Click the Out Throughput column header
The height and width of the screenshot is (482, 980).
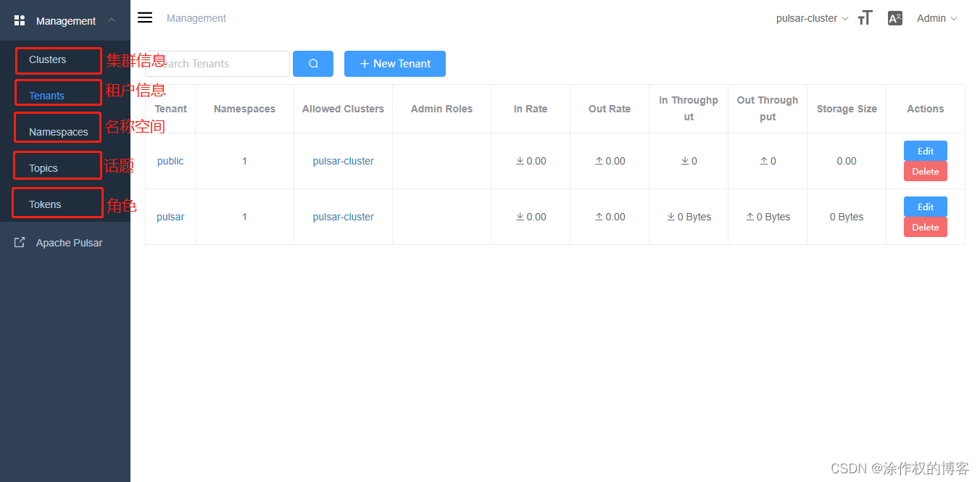[768, 109]
